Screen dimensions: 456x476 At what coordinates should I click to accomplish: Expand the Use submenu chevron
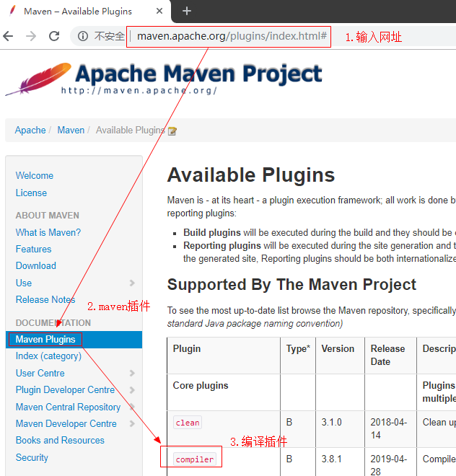pyautogui.click(x=132, y=283)
